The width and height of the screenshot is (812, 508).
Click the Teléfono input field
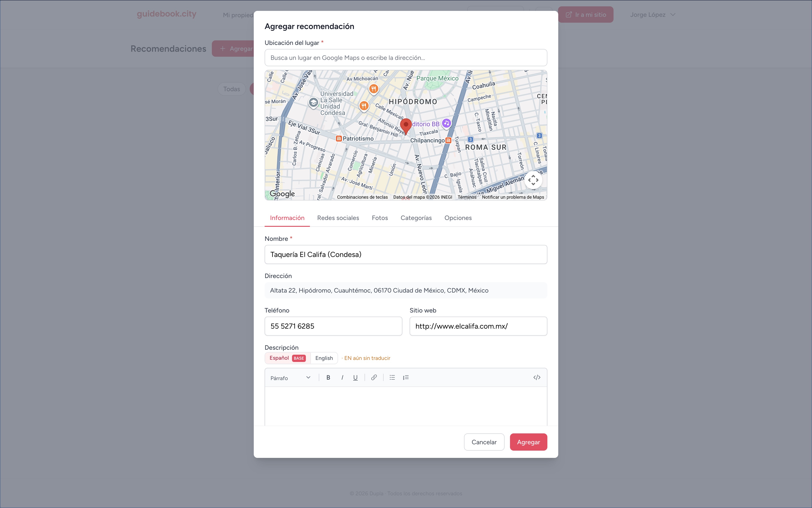point(333,326)
